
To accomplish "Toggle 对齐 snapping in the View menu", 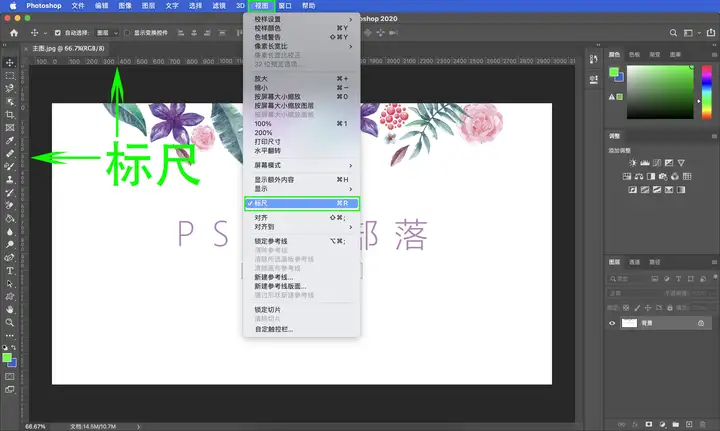I will point(302,218).
